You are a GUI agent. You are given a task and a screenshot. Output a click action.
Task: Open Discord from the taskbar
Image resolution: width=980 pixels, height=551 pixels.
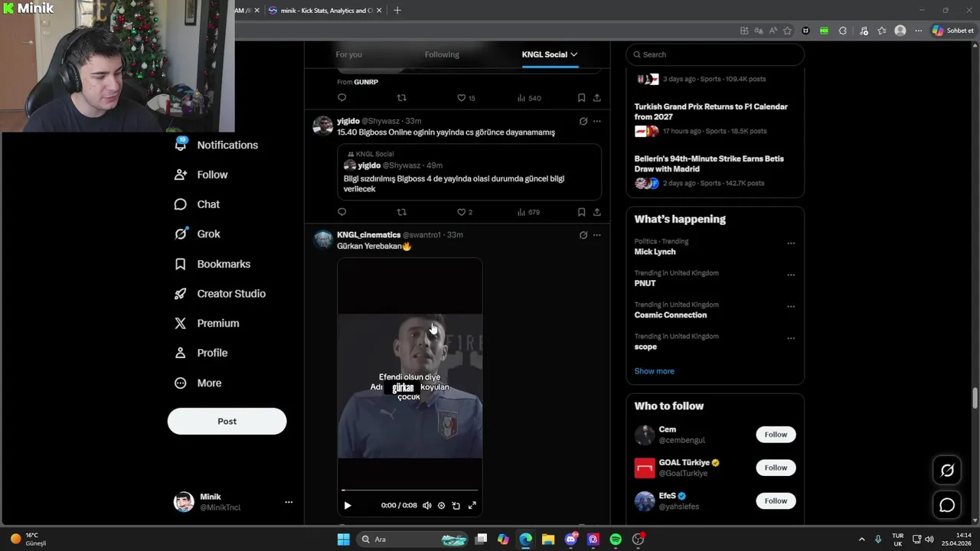click(x=571, y=540)
